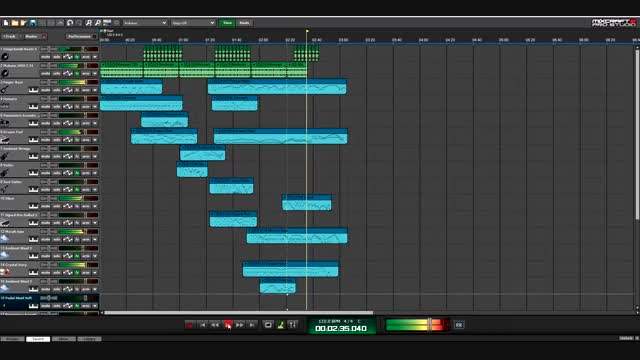The width and height of the screenshot is (640, 360).
Task: Select first Finger Bass clip on track 3
Action: (x=131, y=87)
